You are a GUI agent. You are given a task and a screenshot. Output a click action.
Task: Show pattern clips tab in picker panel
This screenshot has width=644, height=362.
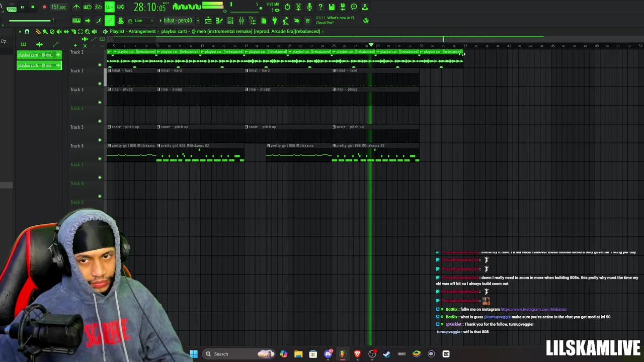23,45
